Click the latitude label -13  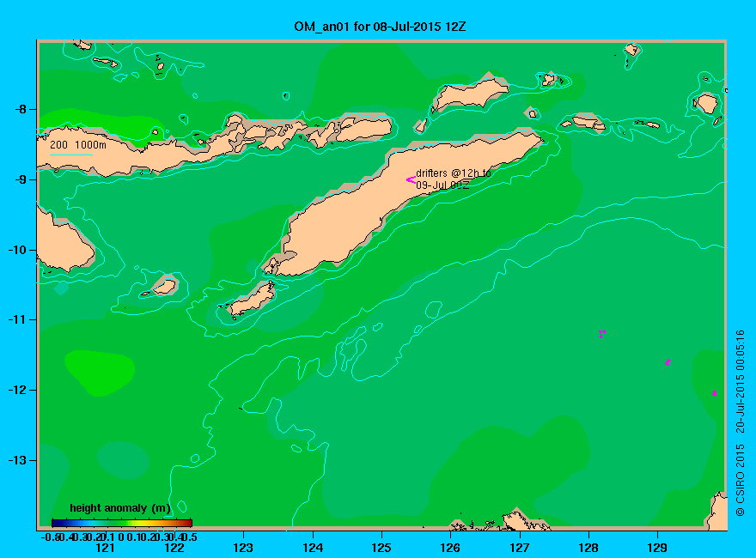[x=18, y=460]
